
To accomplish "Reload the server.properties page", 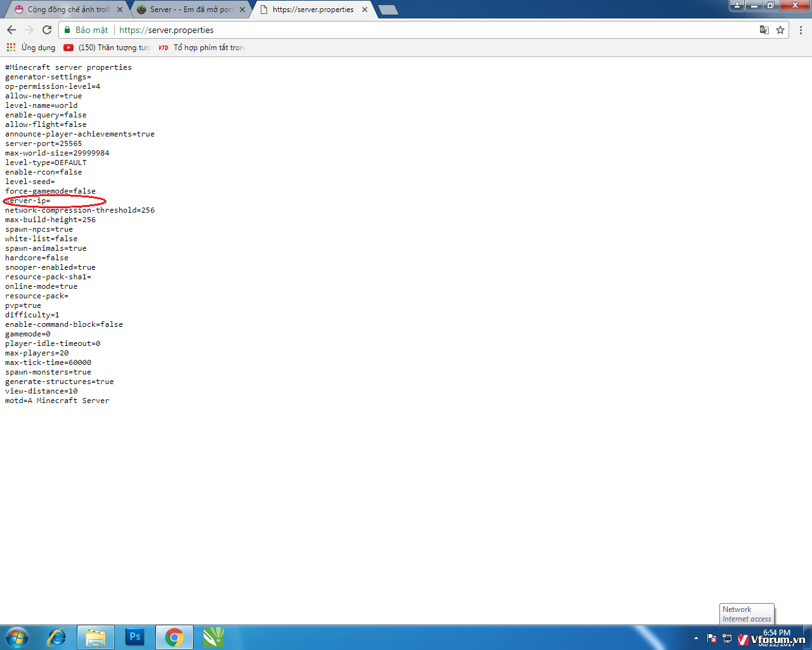I will tap(47, 30).
